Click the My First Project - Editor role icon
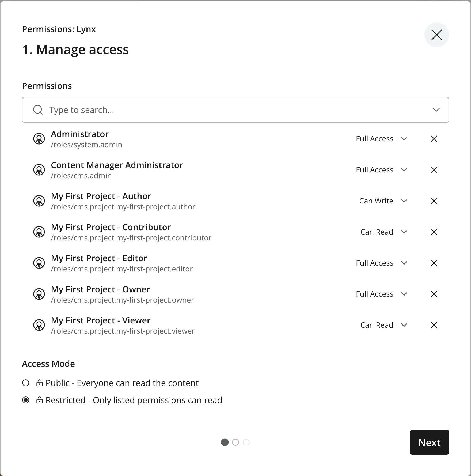Screen dimensions: 471x476 click(39, 263)
